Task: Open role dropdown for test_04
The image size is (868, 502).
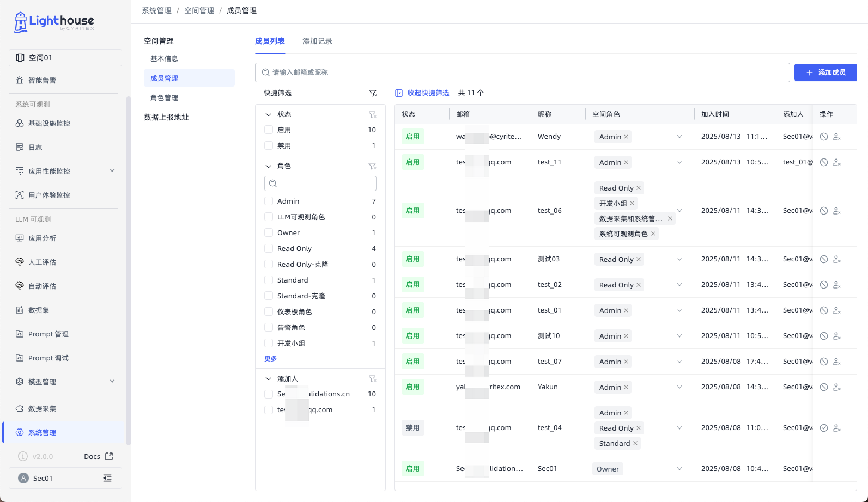Action: 679,428
